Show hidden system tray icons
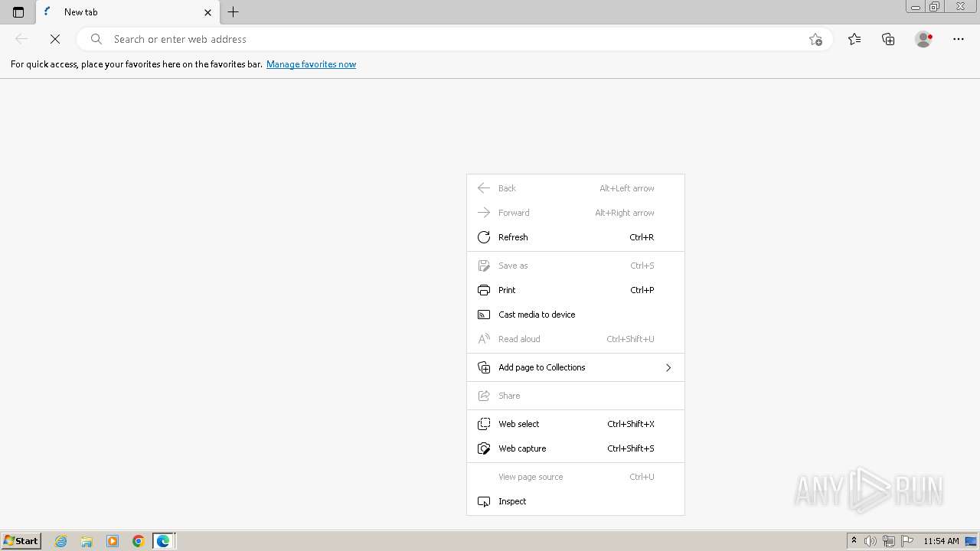The image size is (980, 551). point(854,541)
